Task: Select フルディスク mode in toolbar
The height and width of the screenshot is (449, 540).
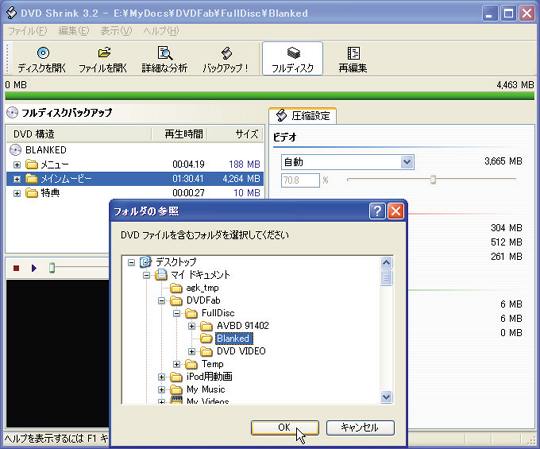Action: pyautogui.click(x=292, y=59)
